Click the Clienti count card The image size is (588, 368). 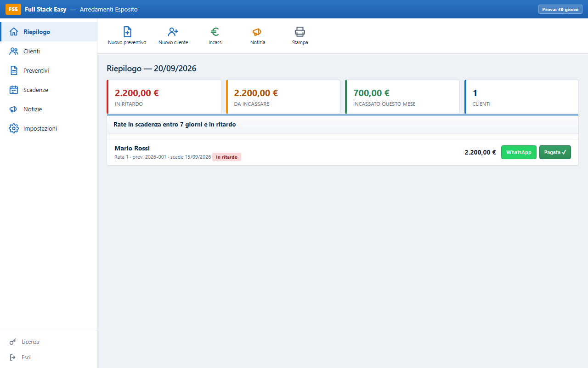click(x=521, y=97)
